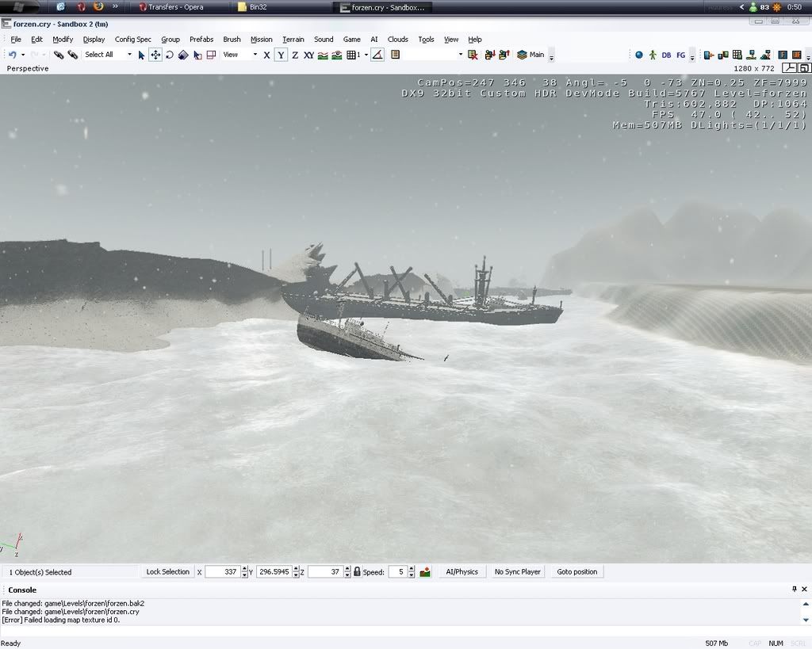Click the dark orange F panel icon

[x=783, y=55]
